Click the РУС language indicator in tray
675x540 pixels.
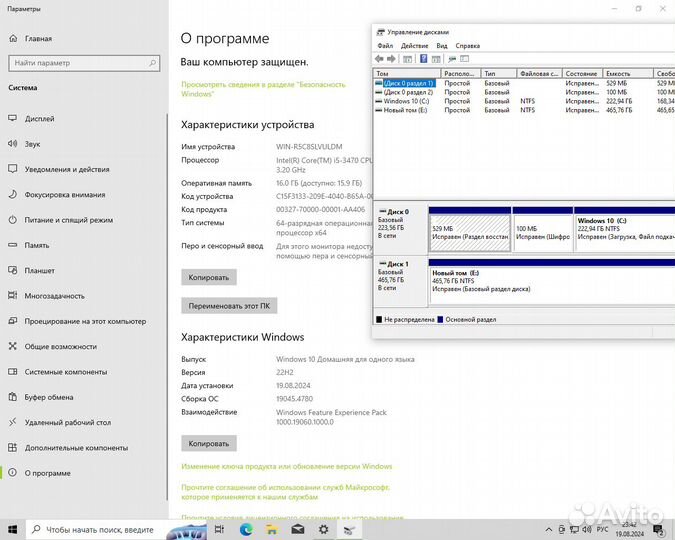click(603, 529)
